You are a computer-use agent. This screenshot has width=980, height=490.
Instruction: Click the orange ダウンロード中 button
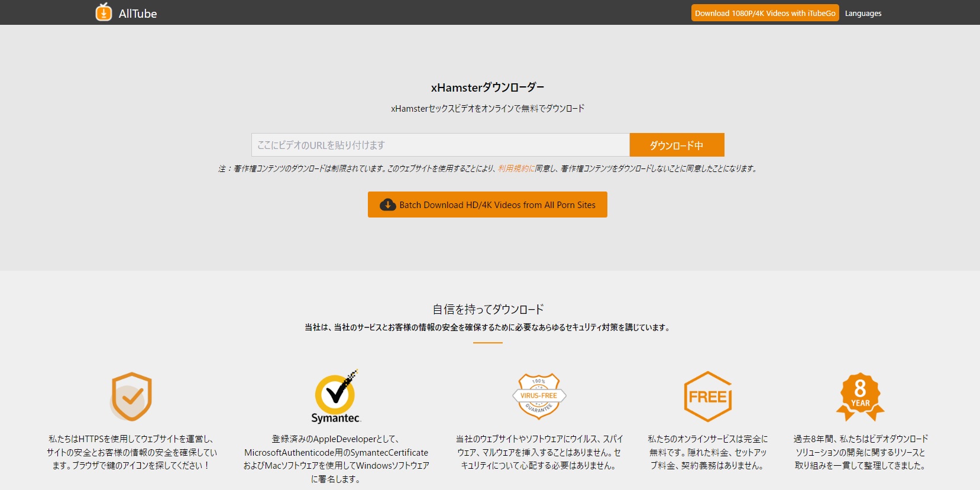pyautogui.click(x=677, y=145)
